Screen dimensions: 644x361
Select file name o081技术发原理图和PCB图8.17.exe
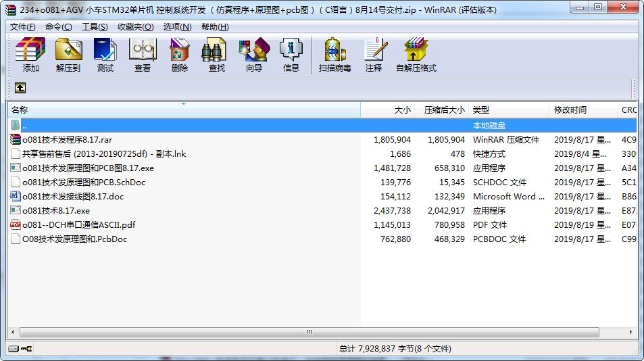tap(88, 168)
